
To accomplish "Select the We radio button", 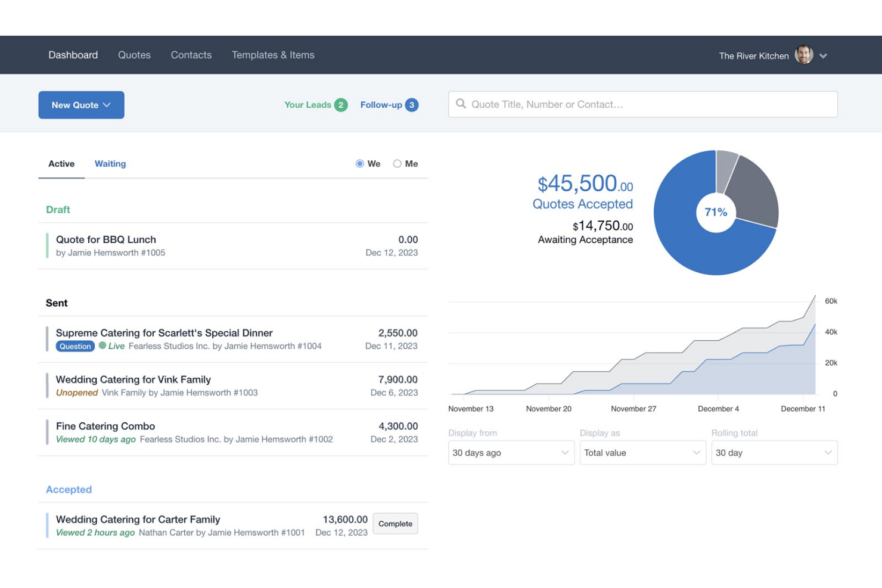I will (359, 163).
